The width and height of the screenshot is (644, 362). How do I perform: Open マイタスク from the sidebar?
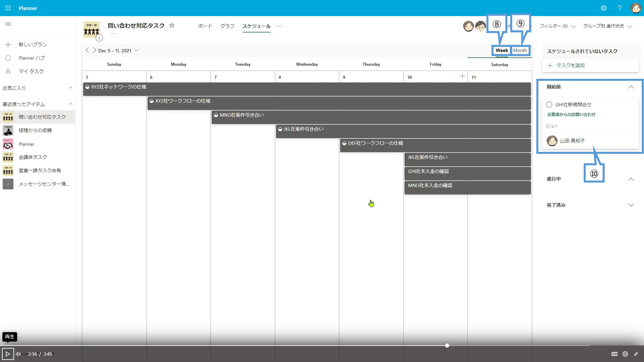click(31, 71)
